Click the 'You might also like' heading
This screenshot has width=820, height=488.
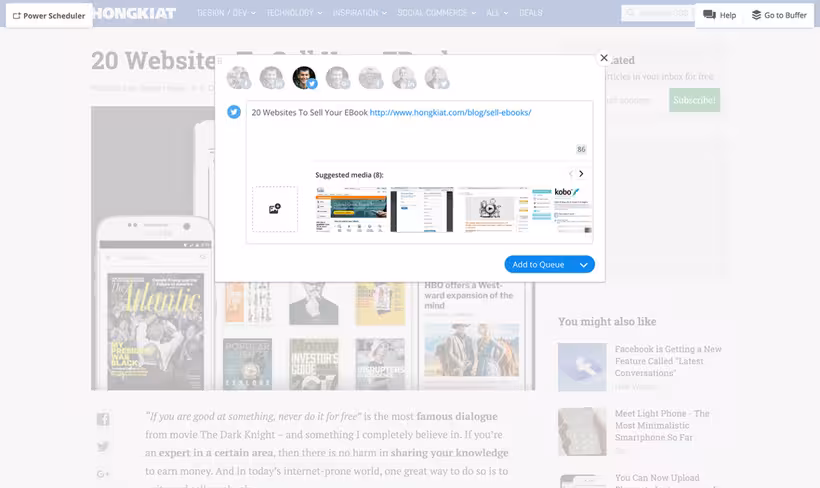click(607, 322)
